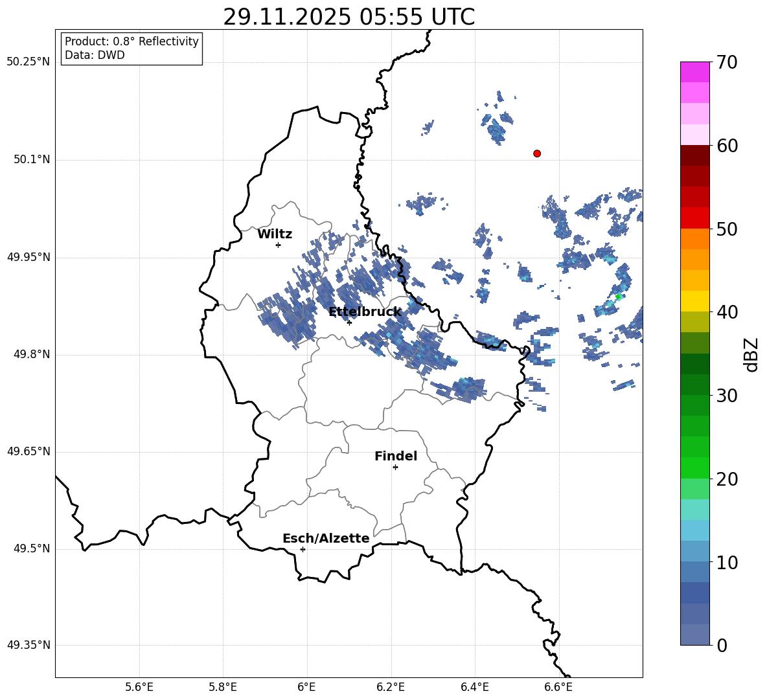Click the dBZ colorbar axis label
Screen dimensions: 767x700
pyautogui.click(x=752, y=354)
